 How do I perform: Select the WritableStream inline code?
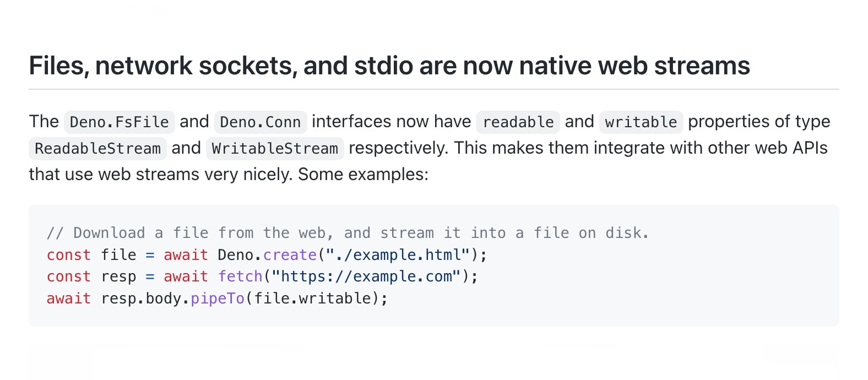point(275,148)
